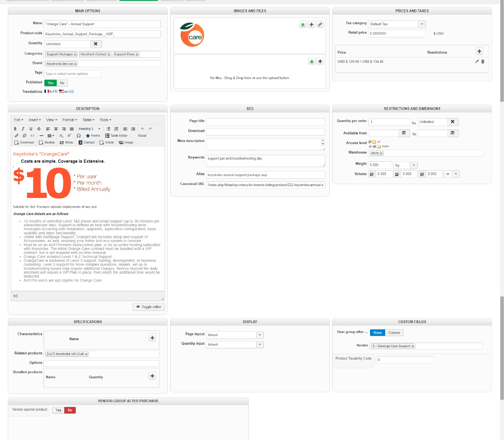
Task: Open Page layout Inherit dropdown
Action: pyautogui.click(x=260, y=335)
